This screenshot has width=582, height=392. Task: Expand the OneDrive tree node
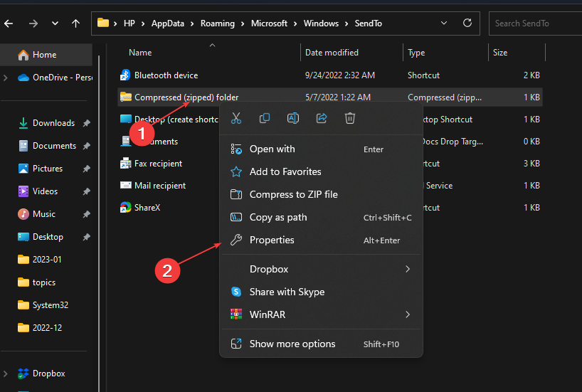pyautogui.click(x=6, y=78)
